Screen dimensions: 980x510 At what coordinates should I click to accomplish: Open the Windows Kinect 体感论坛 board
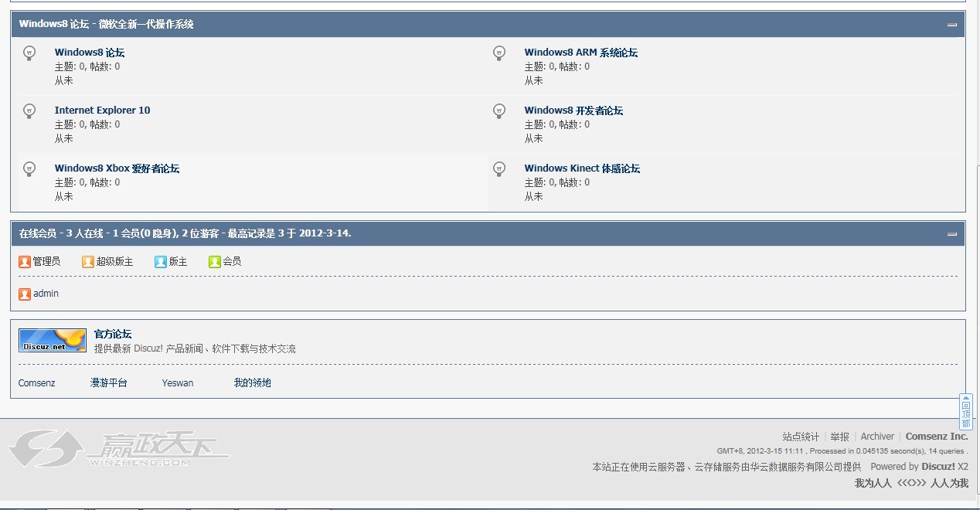pos(582,168)
